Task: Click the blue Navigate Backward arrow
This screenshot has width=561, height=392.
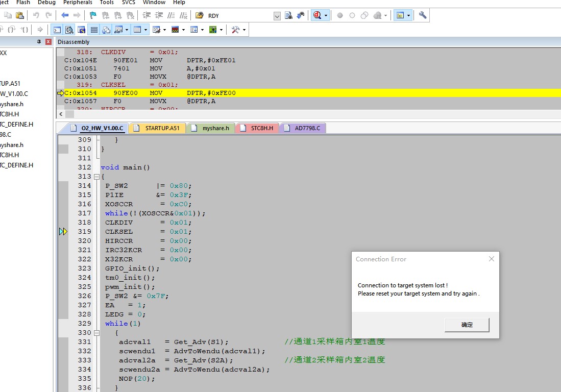Action: pyautogui.click(x=65, y=15)
